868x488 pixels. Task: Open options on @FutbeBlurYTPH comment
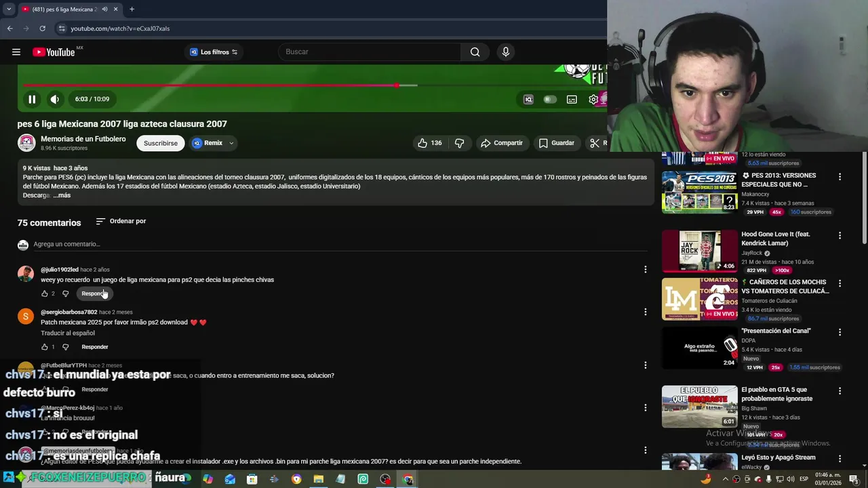(x=645, y=365)
